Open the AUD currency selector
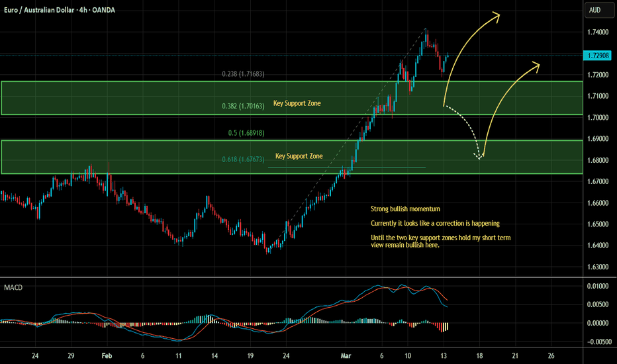This screenshot has height=364, width=617. click(x=599, y=10)
